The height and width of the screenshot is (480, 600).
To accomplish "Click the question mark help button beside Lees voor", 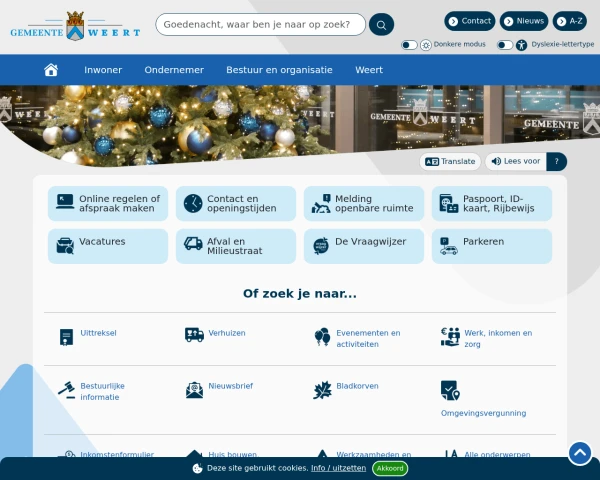I will [557, 162].
